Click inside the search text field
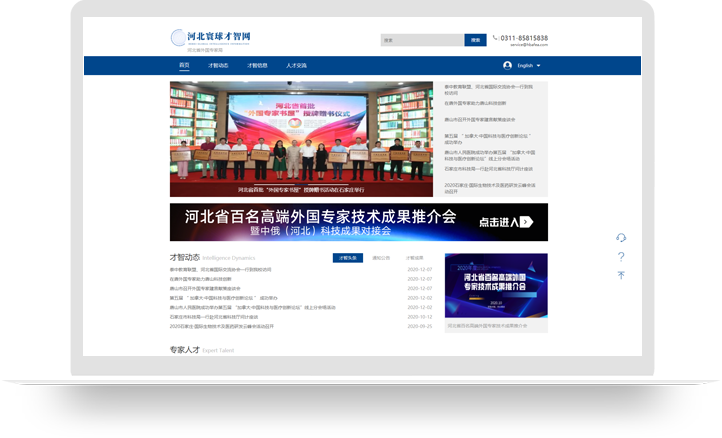Image resolution: width=722 pixels, height=438 pixels. coord(421,40)
